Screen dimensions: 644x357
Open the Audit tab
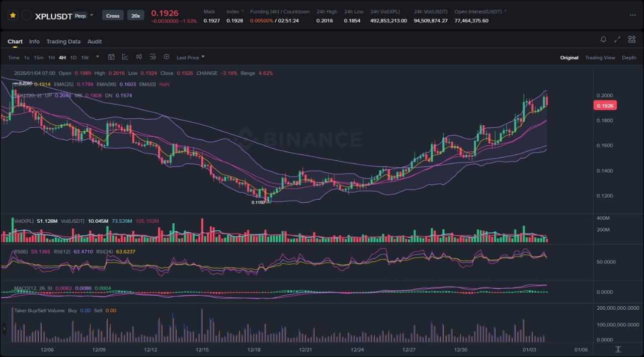coord(95,41)
